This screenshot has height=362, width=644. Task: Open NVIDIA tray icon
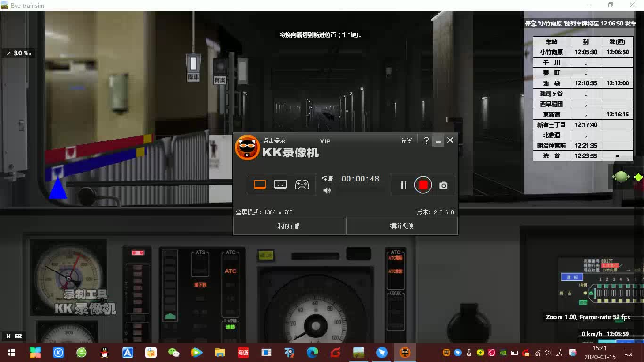click(503, 353)
